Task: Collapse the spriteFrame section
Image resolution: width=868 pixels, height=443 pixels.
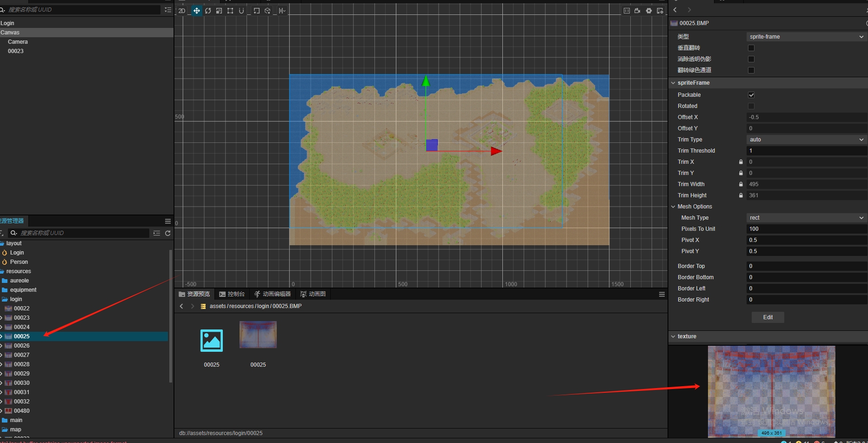Action: tap(673, 83)
